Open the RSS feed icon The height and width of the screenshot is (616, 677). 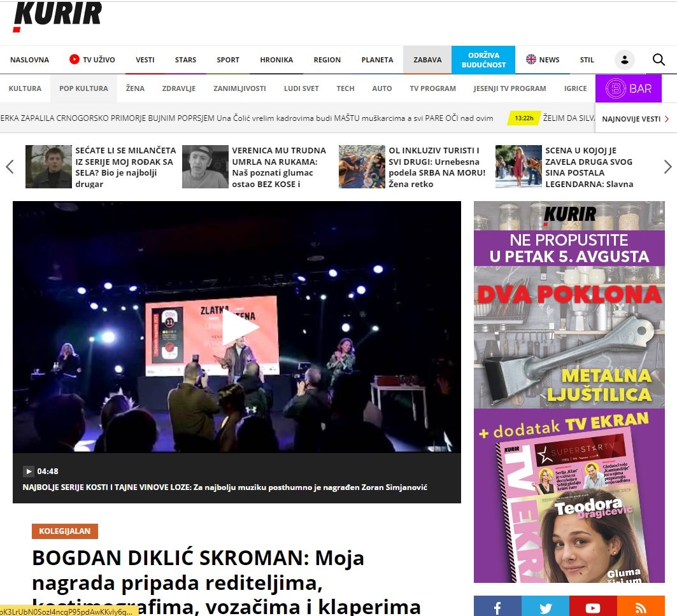pos(640,608)
